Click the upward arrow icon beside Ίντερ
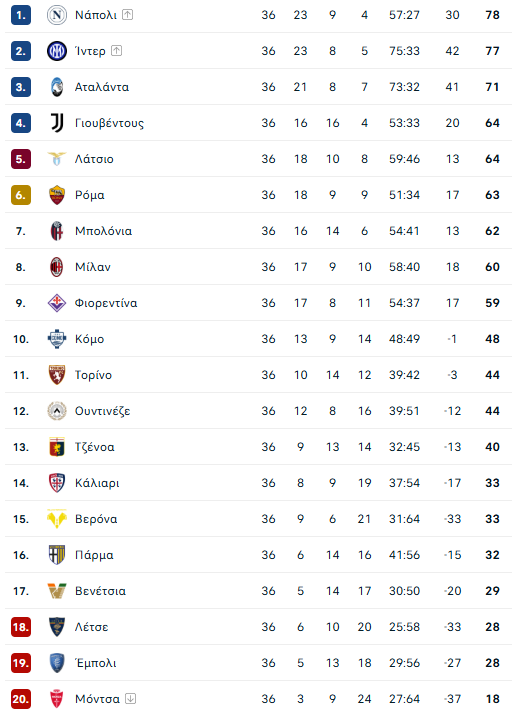Screen dimensions: 512x713 [116, 50]
